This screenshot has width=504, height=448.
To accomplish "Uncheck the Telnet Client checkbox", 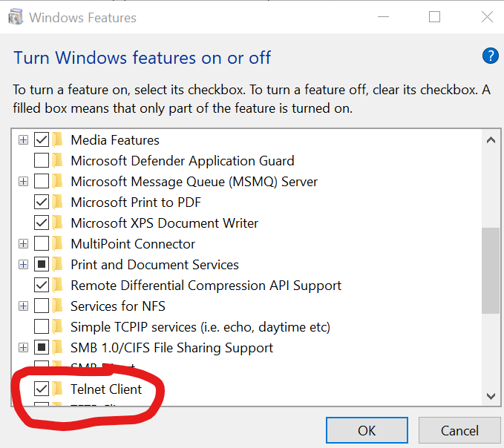I will click(42, 389).
